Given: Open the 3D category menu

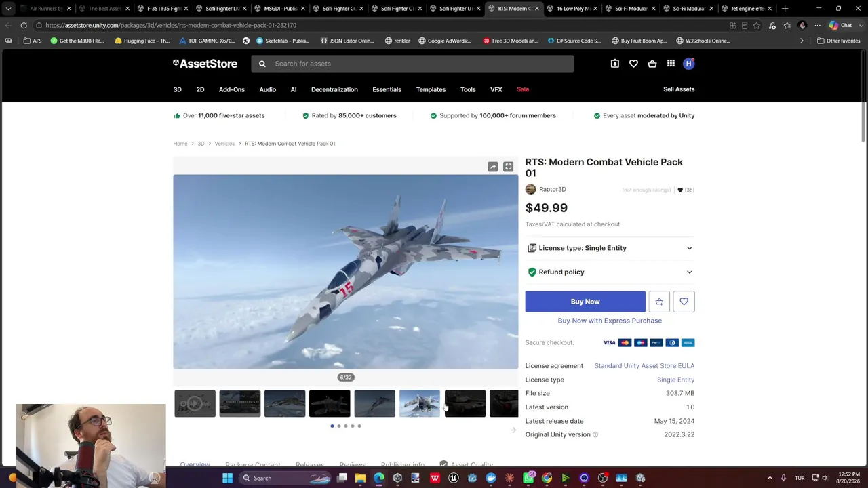Looking at the screenshot, I should (177, 89).
